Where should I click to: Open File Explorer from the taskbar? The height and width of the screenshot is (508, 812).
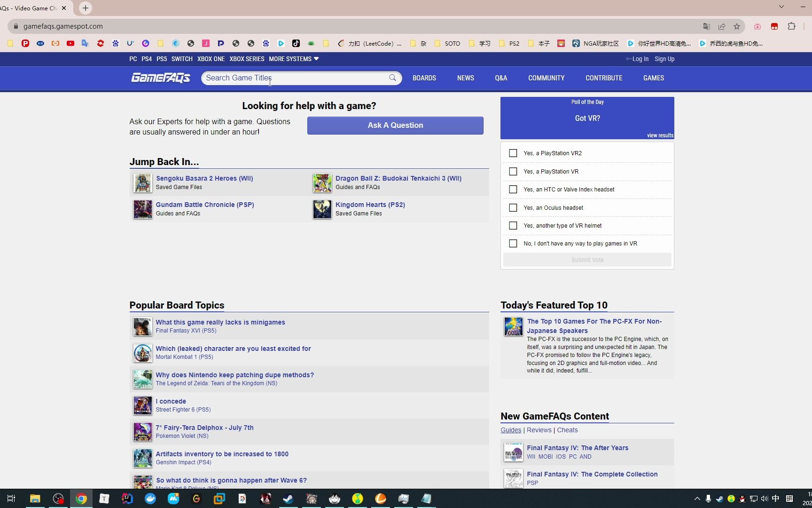35,499
